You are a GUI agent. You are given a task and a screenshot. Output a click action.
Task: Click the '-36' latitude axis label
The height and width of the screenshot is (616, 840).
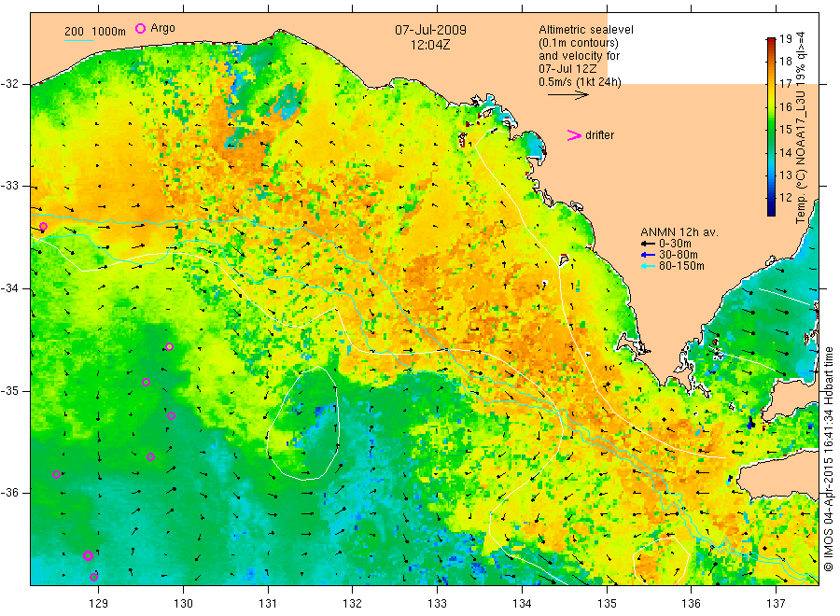tap(9, 493)
